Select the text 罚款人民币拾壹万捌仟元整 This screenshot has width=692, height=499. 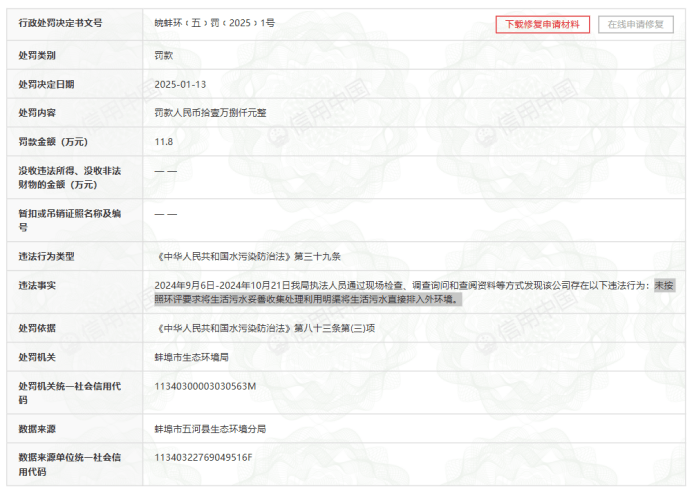tap(210, 113)
